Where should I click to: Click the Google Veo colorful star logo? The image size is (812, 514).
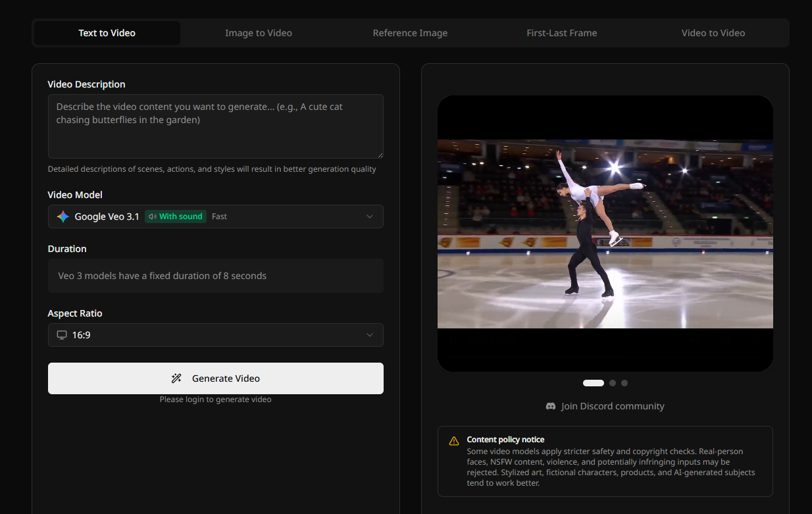click(63, 217)
